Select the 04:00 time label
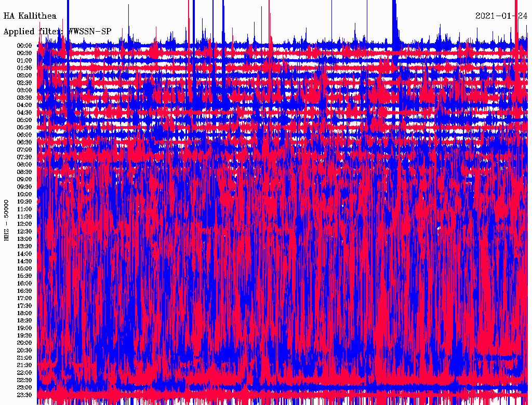The image size is (532, 405). (24, 105)
